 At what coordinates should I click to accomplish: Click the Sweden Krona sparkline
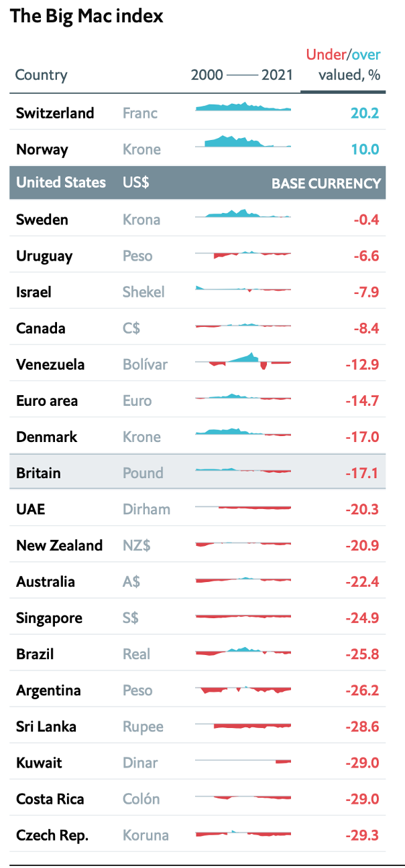click(243, 214)
